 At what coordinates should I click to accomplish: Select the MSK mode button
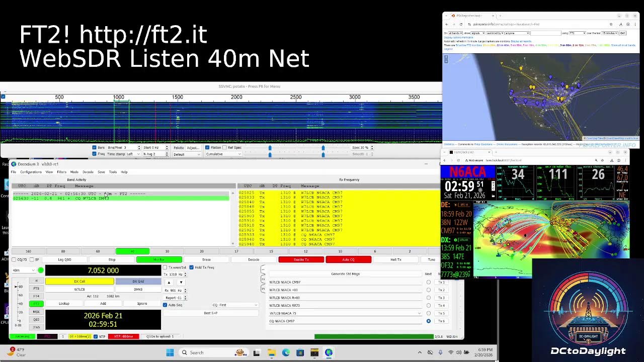[36, 312]
